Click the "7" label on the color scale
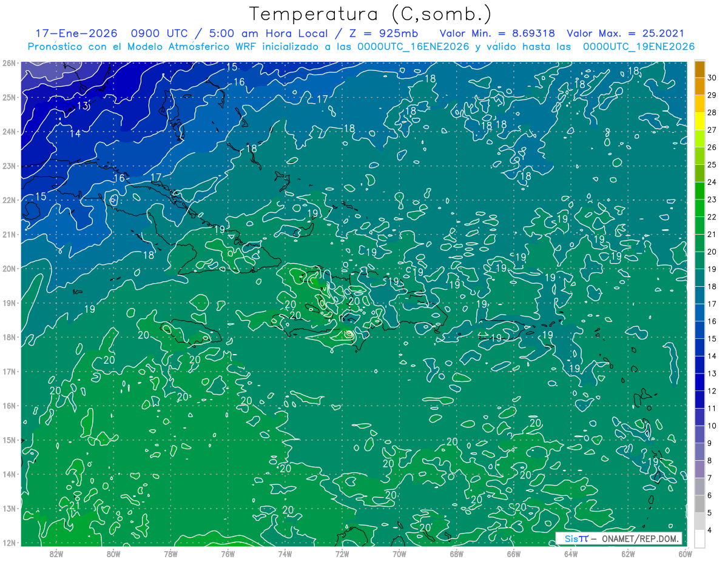 (x=709, y=478)
